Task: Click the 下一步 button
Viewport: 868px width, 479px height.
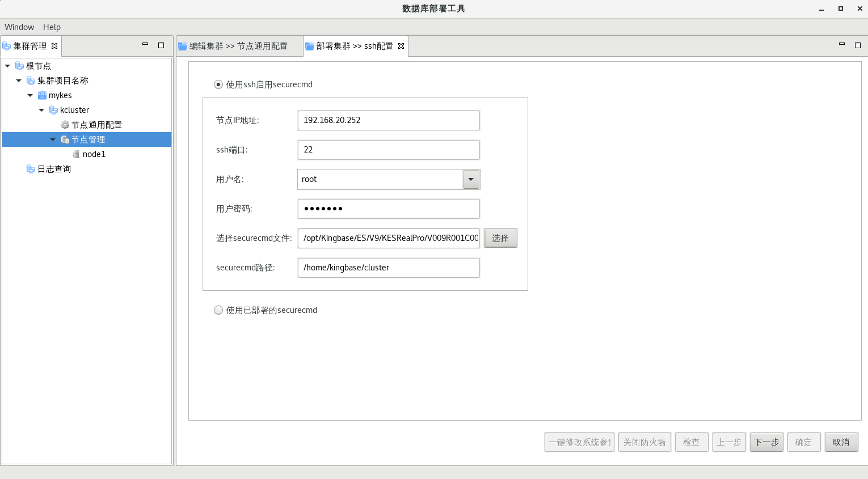Action: [766, 442]
